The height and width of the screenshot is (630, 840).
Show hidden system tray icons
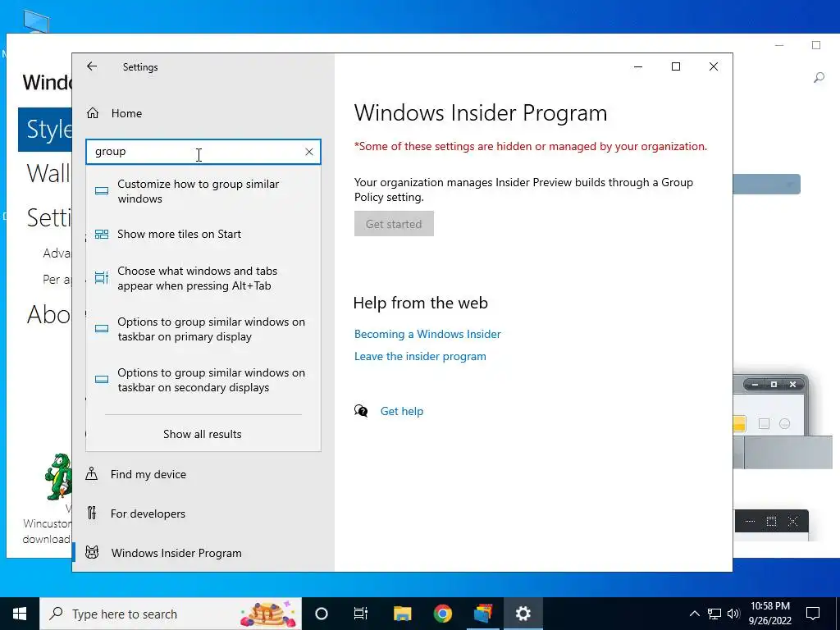tap(694, 614)
